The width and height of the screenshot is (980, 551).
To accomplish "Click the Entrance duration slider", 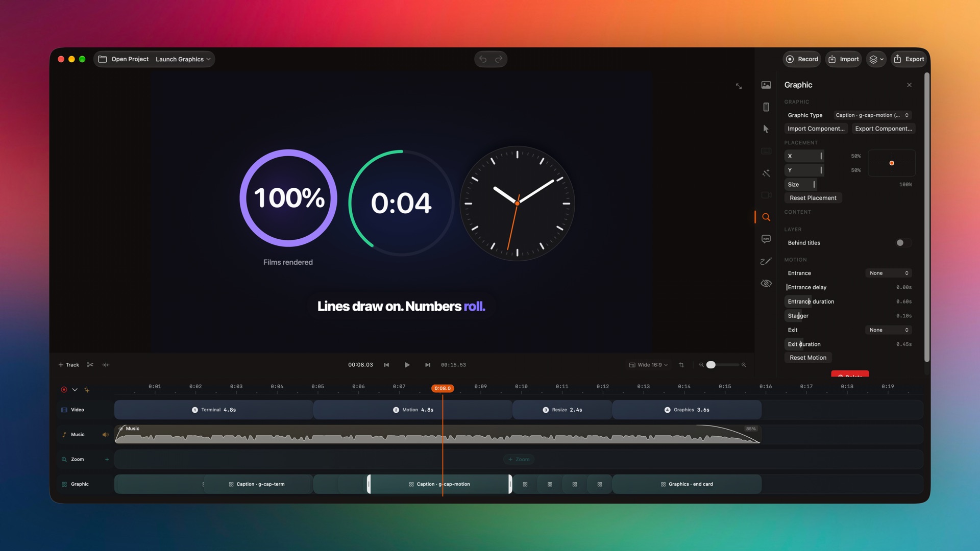I will [849, 302].
